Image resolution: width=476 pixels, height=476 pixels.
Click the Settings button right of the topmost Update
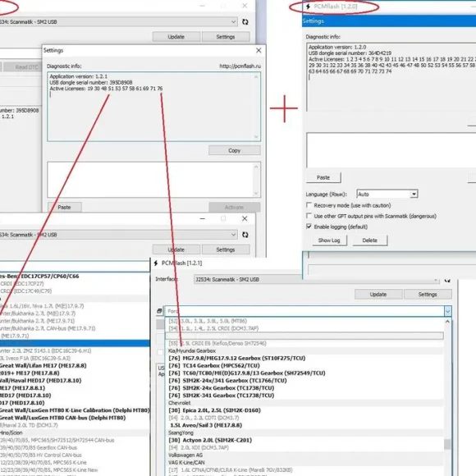pyautogui.click(x=226, y=37)
